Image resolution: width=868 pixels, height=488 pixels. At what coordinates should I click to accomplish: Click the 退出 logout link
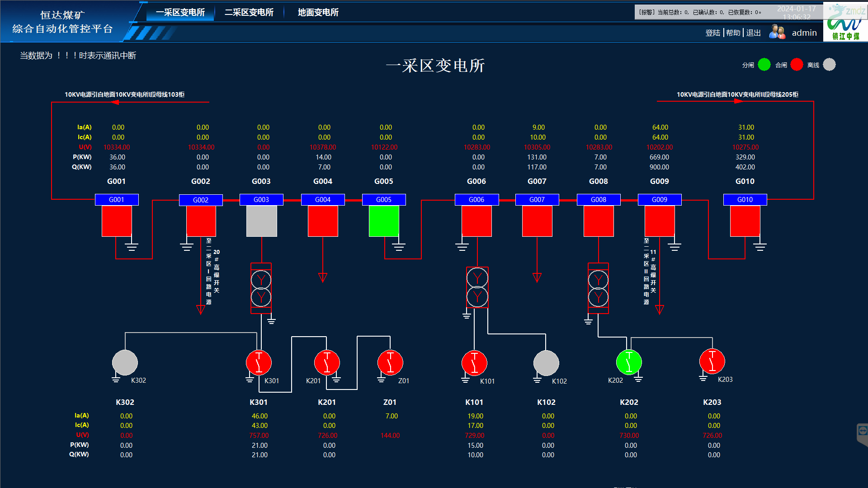[753, 33]
